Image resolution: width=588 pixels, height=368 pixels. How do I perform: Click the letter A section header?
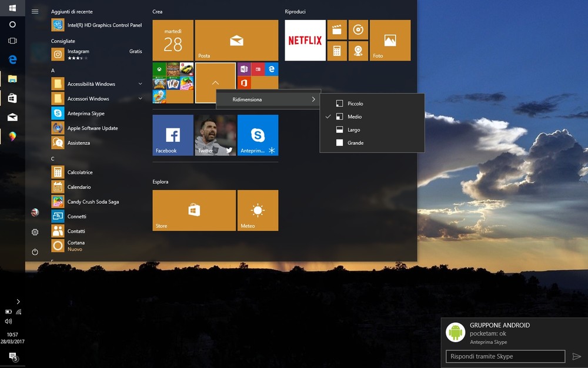(53, 71)
